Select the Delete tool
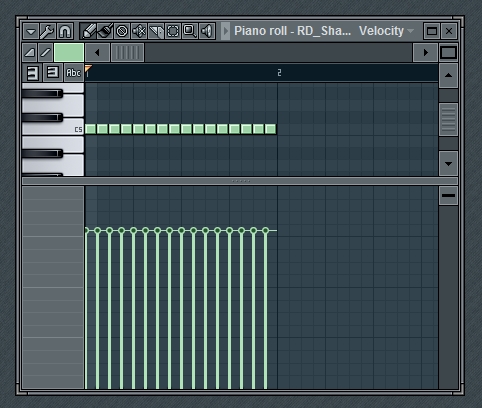 [122, 32]
